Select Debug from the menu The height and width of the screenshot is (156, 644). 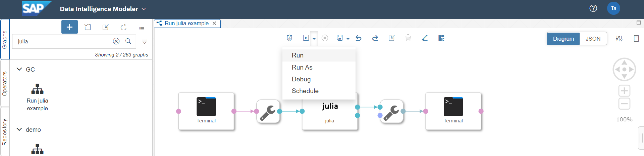[319, 79]
